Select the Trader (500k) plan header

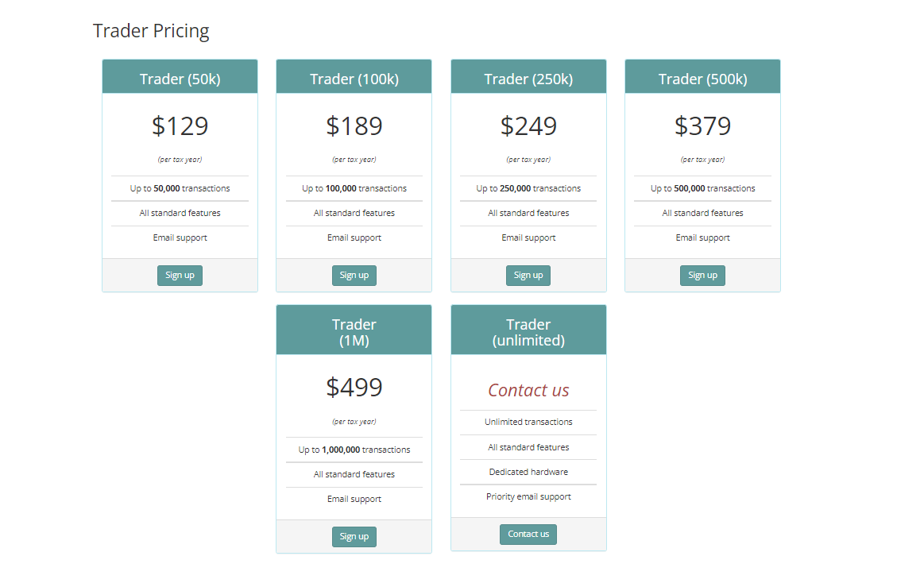pos(702,76)
